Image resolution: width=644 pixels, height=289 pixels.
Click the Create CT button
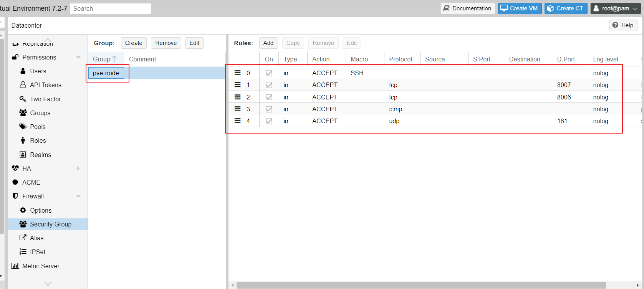[x=566, y=8]
